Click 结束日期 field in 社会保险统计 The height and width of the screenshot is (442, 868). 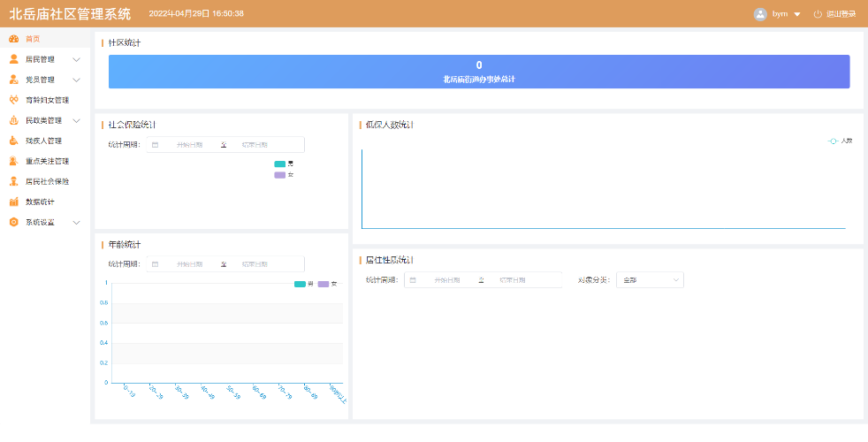(x=255, y=145)
